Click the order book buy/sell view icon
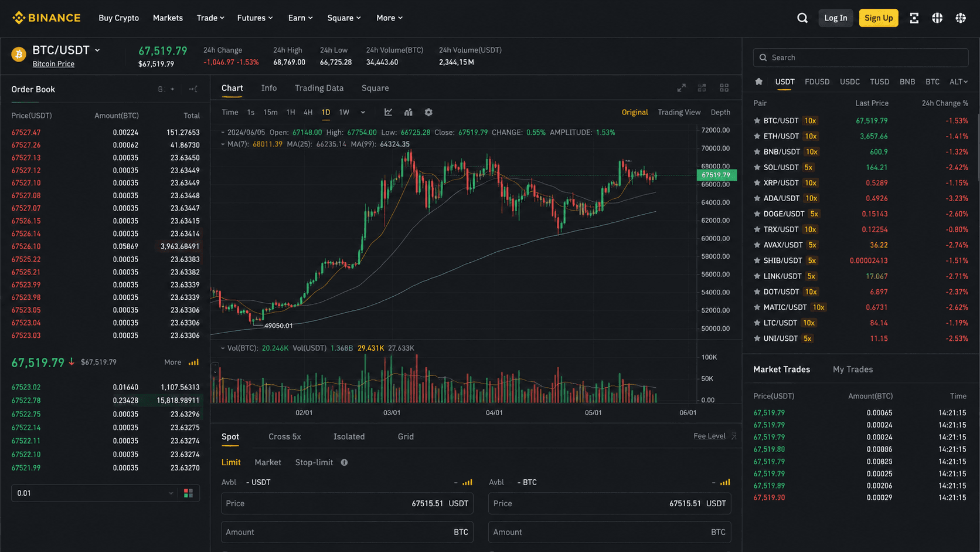This screenshot has height=552, width=980. coord(188,493)
